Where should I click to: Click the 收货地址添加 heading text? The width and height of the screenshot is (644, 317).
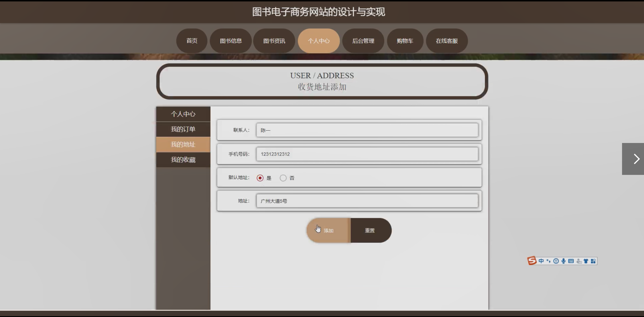tap(322, 87)
